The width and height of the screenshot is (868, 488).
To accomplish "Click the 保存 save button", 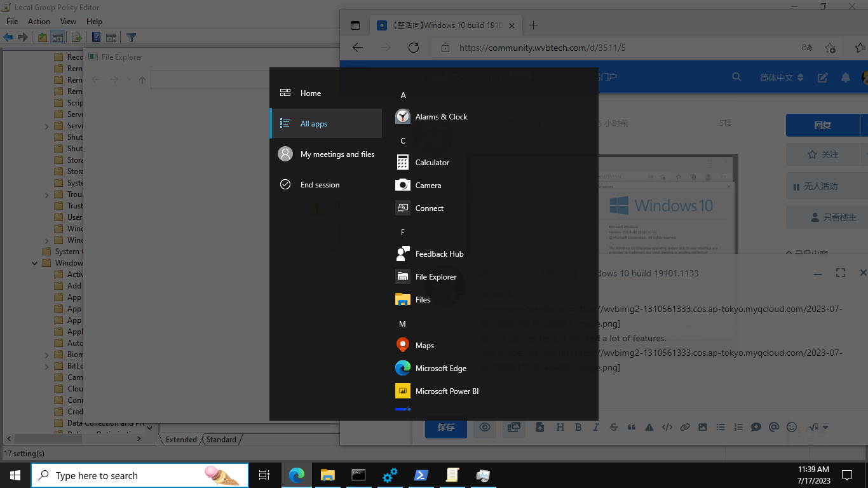I will click(446, 428).
